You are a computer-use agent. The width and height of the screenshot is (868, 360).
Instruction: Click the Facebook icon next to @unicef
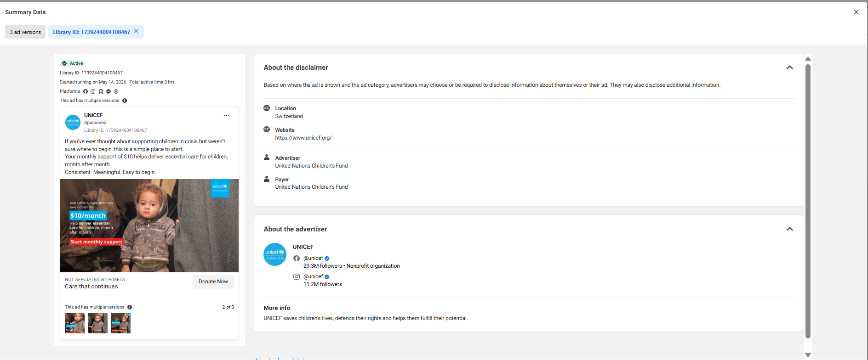(x=297, y=258)
